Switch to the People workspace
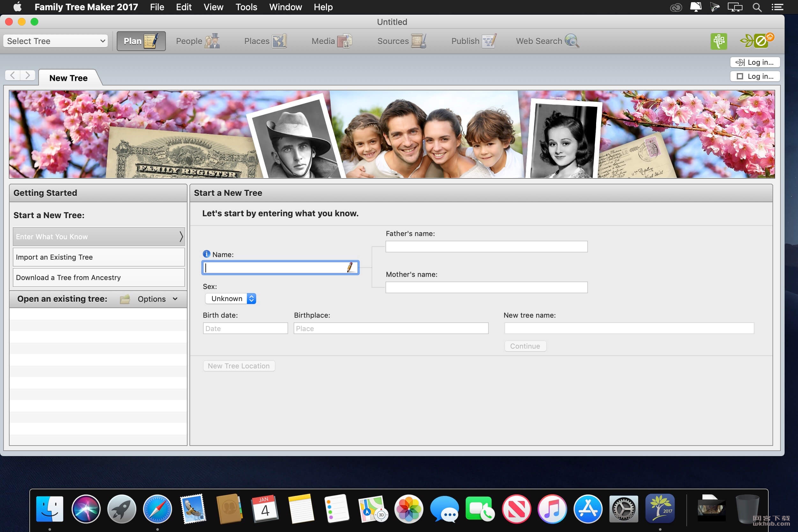Viewport: 798px width, 532px height. [198, 41]
